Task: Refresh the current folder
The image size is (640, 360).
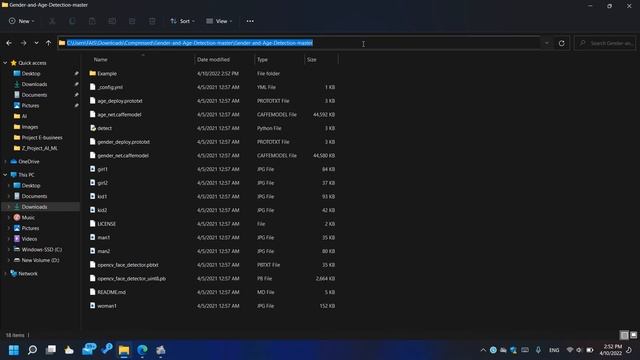Action: click(562, 43)
